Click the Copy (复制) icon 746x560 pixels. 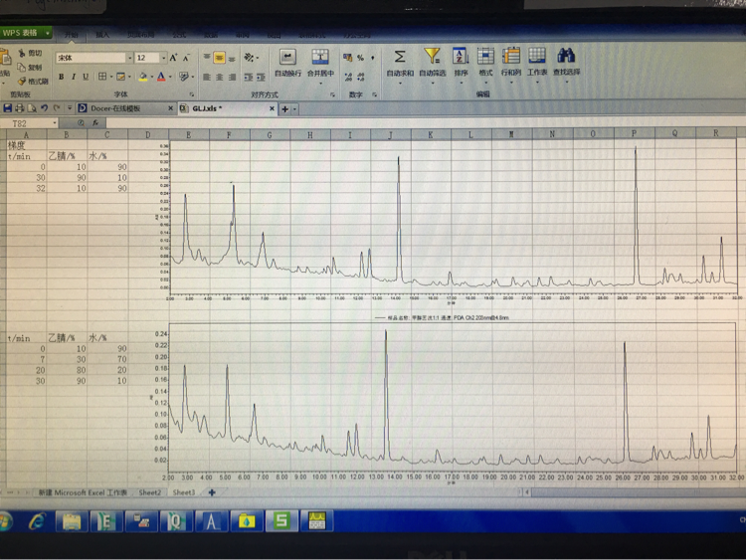(22, 67)
